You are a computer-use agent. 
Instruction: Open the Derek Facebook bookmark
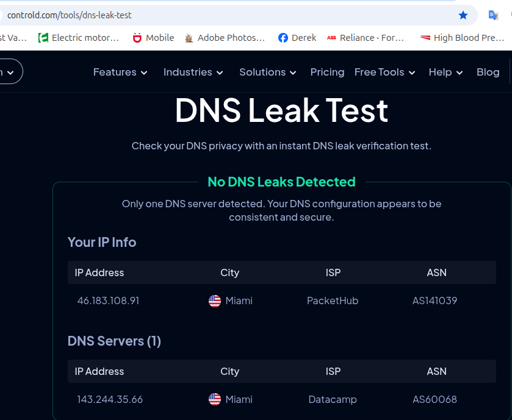click(x=297, y=38)
